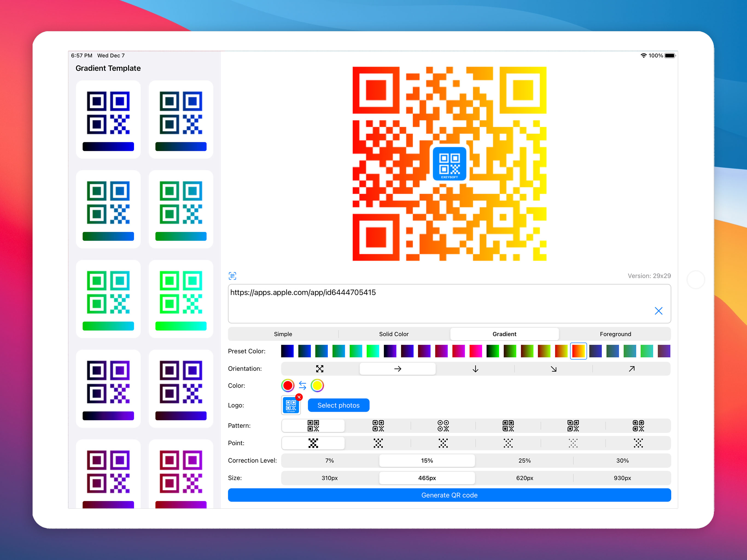The height and width of the screenshot is (560, 747).
Task: Click the QR code scan icon above the URL field
Action: click(x=233, y=276)
